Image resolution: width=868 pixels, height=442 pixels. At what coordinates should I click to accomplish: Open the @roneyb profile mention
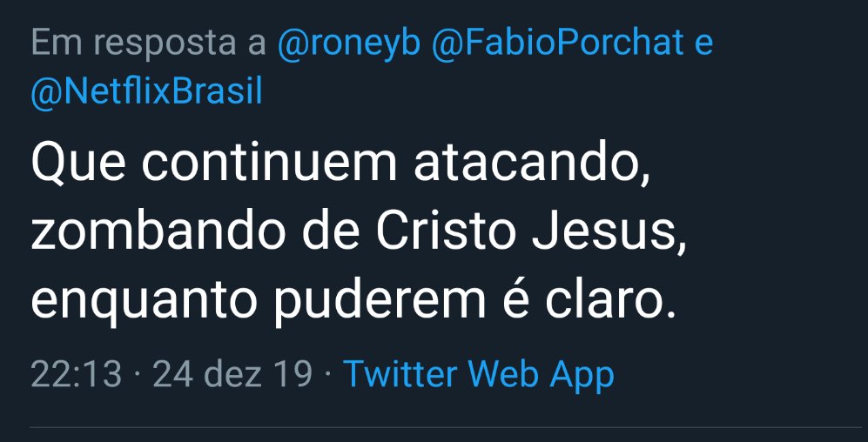[349, 44]
